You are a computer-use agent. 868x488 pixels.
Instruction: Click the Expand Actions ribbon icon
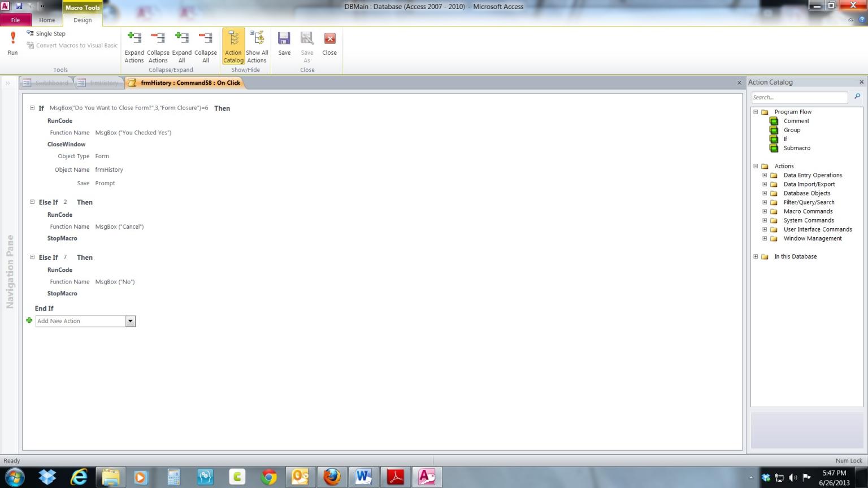134,47
